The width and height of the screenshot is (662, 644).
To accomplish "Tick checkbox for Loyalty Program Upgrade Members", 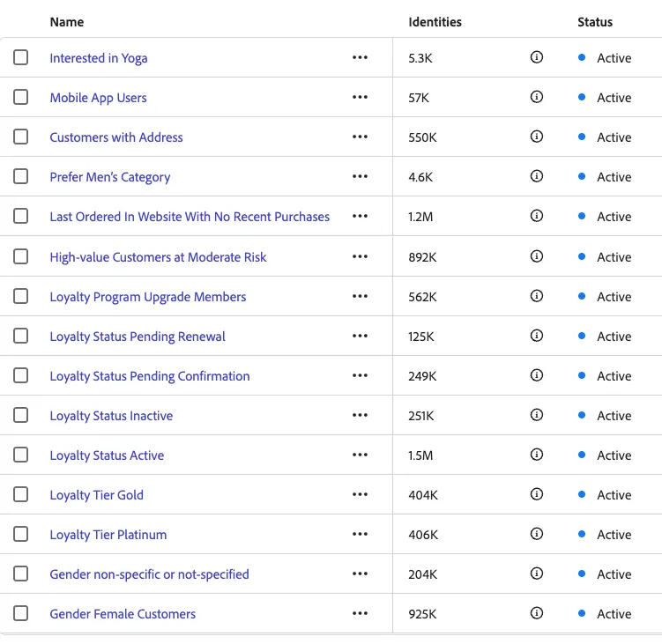I will (x=20, y=296).
